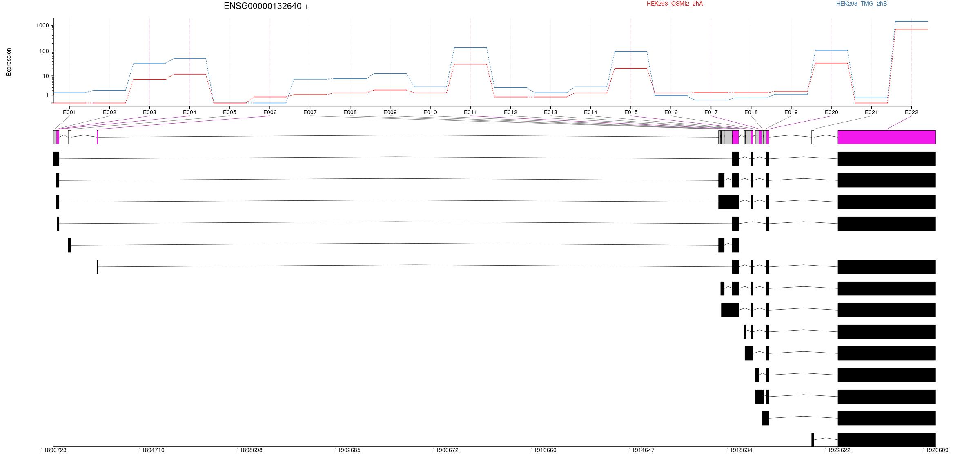Image resolution: width=980 pixels, height=457 pixels.
Task: Click the white exon box before the last exon in the gene model
Action: click(x=813, y=137)
